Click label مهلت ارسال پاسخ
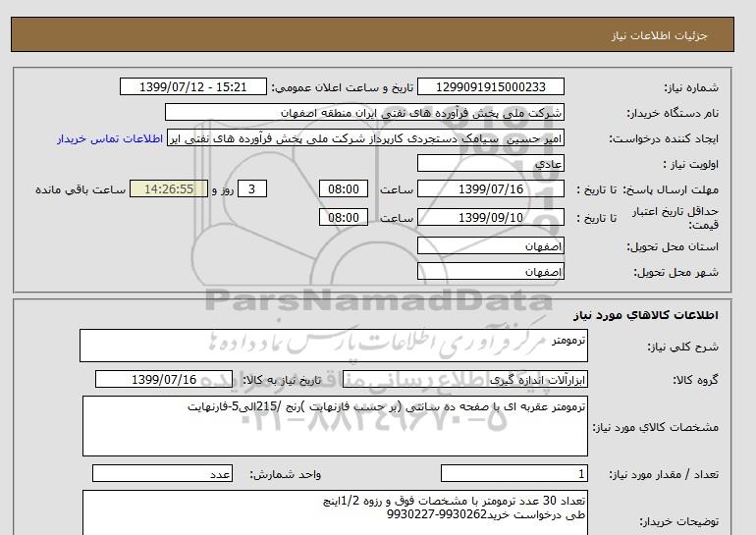Viewport: 756px width, 535px height. tap(671, 189)
